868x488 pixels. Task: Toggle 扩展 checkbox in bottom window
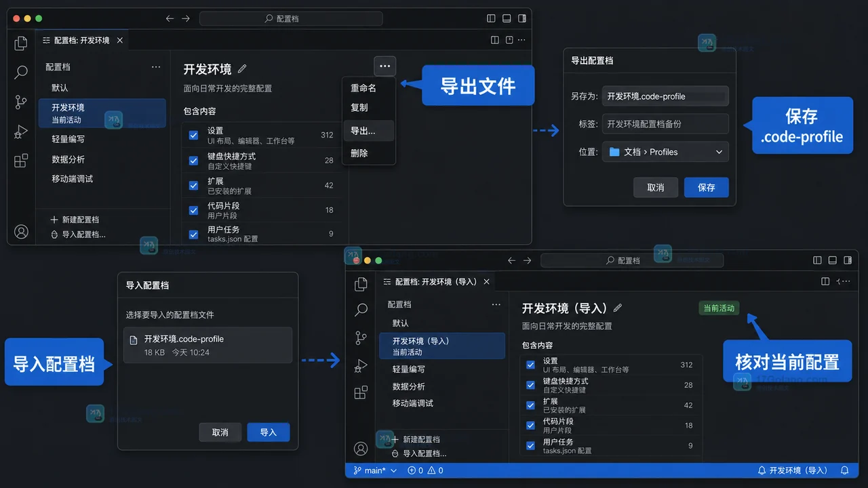[x=531, y=405]
